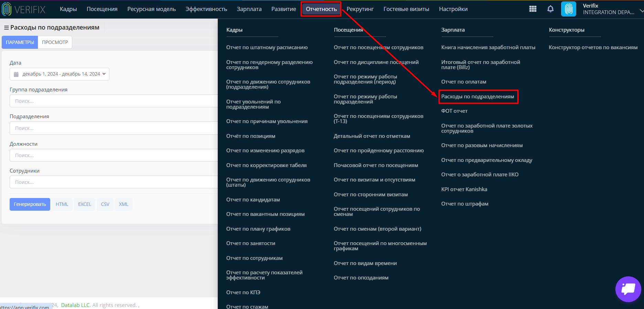Open Гостевые визиты menu
Image resolution: width=644 pixels, height=309 pixels.
(406, 9)
